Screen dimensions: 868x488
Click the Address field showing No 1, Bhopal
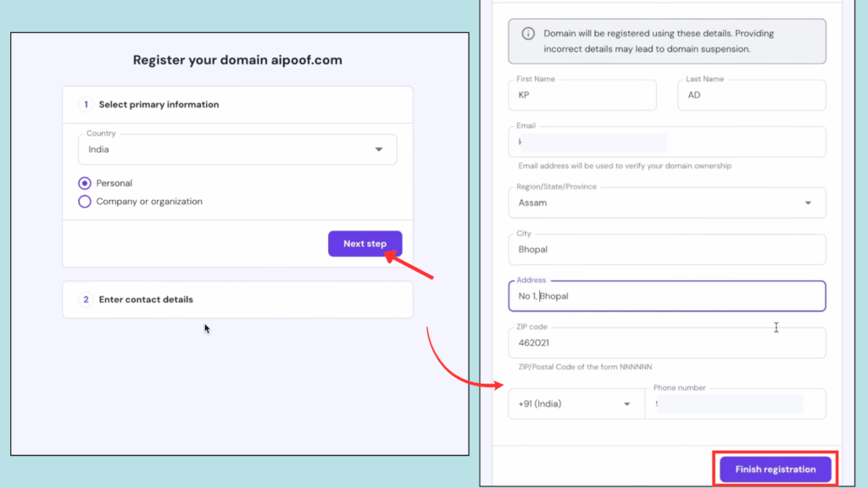[666, 296]
